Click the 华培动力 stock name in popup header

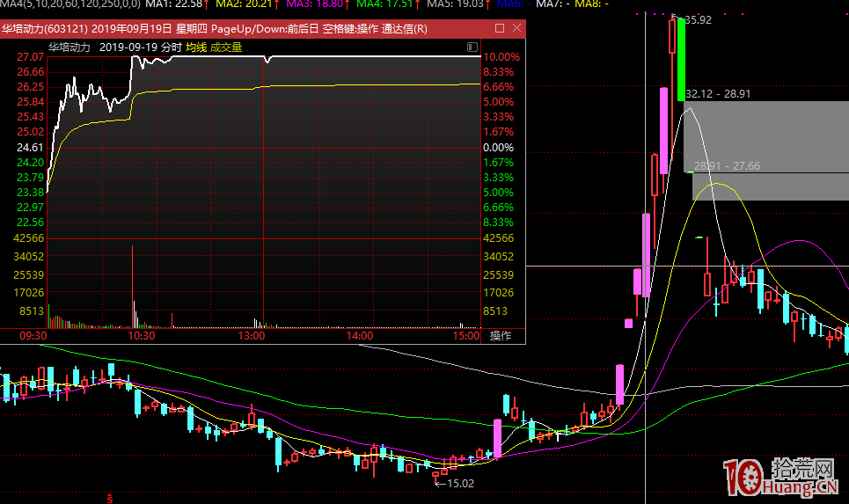(70, 47)
